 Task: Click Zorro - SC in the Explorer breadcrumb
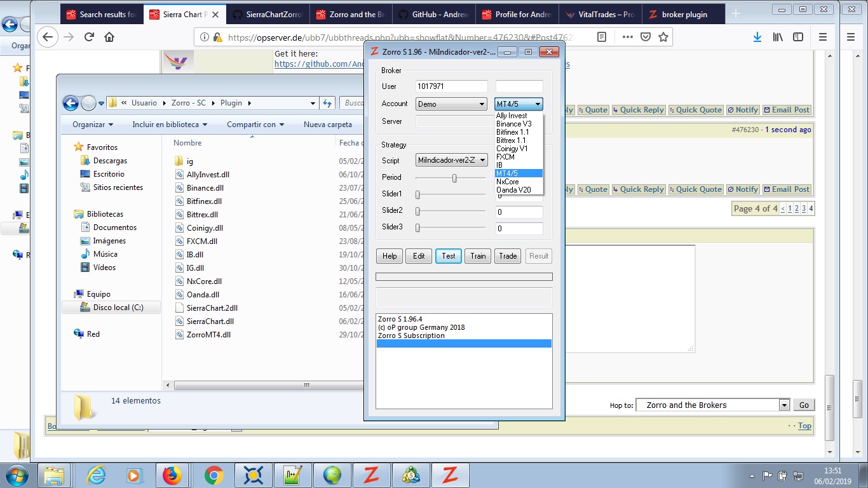coord(189,103)
